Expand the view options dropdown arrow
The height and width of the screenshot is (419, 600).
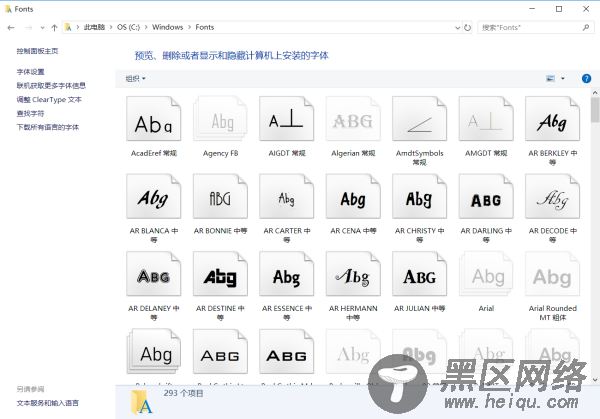point(562,78)
